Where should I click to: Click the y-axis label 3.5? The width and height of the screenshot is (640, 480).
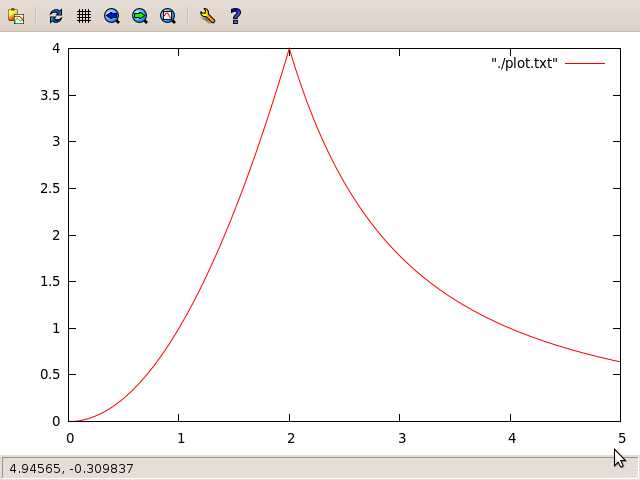pos(50,95)
